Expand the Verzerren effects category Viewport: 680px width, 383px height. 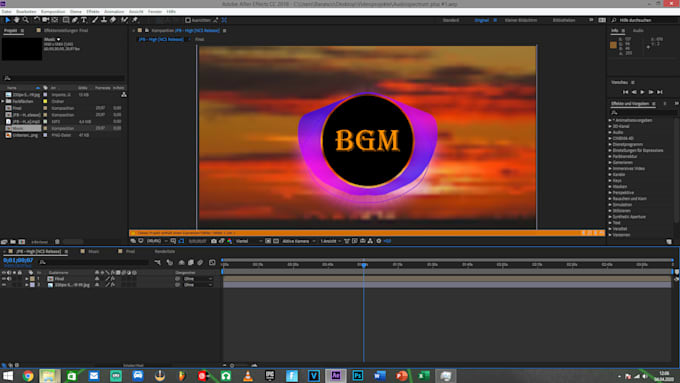[x=610, y=235]
